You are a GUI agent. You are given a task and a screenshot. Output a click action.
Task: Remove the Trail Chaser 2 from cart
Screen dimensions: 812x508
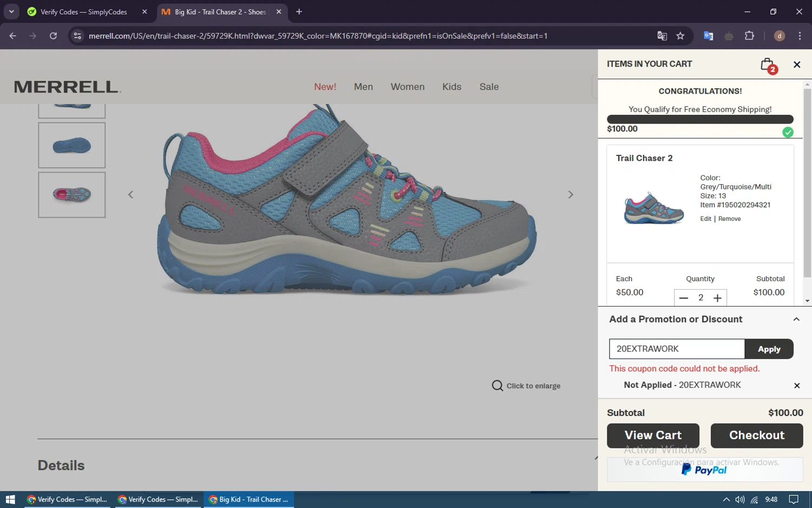click(729, 219)
